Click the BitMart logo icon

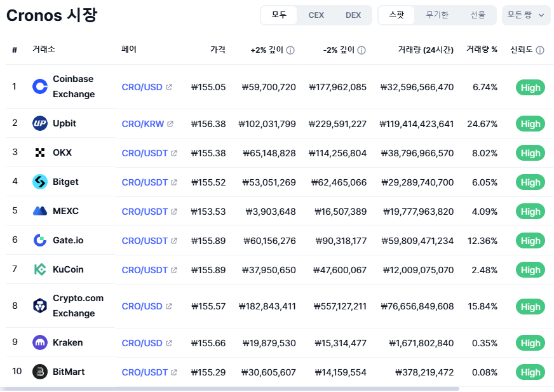40,372
